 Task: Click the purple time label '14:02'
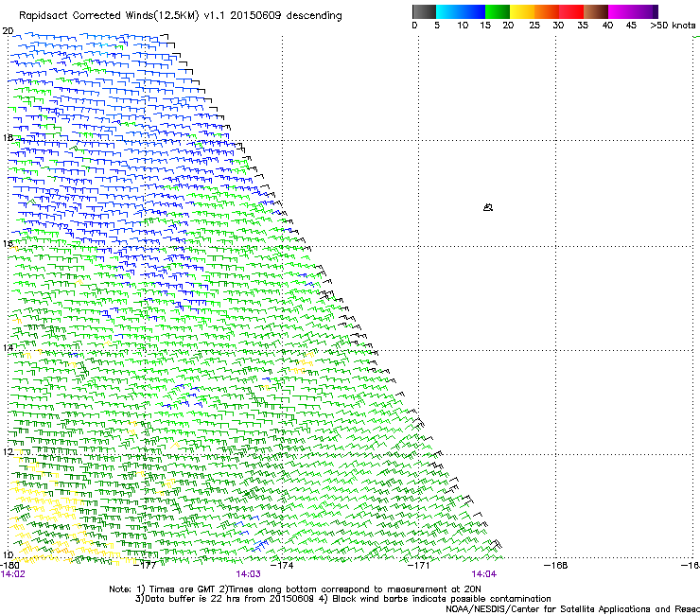[13, 574]
